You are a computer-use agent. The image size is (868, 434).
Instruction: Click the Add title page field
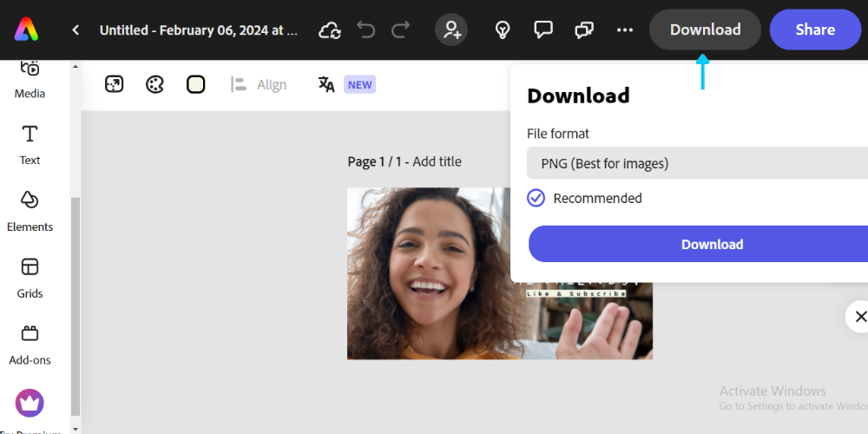[x=437, y=161]
